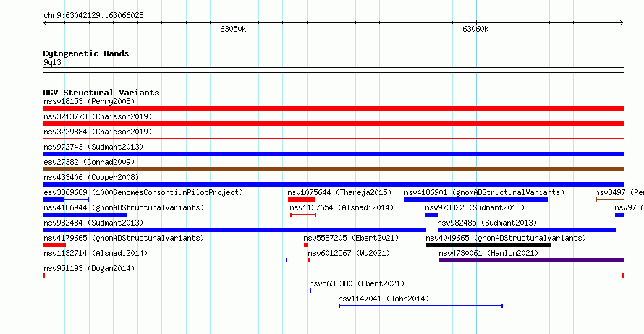This screenshot has width=644, height=334.
Task: Click the small red mark under nsv5587205
Action: (305, 245)
